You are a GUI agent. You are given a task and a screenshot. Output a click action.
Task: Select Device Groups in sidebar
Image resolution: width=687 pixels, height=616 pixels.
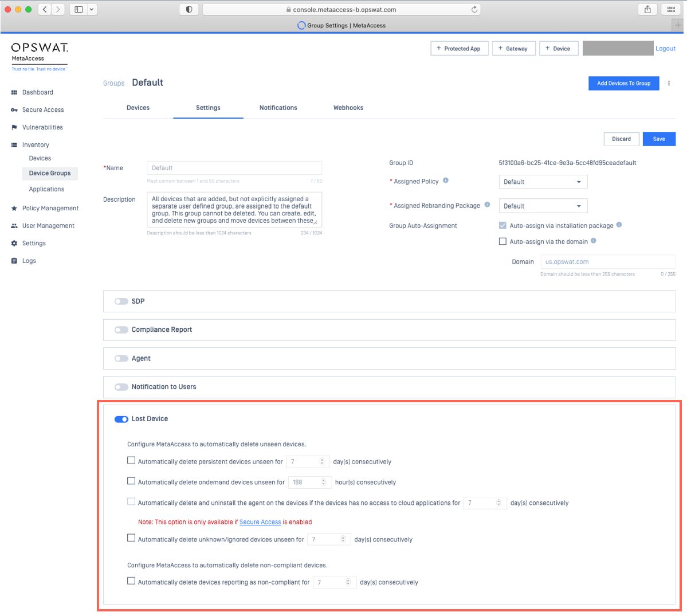(x=50, y=174)
